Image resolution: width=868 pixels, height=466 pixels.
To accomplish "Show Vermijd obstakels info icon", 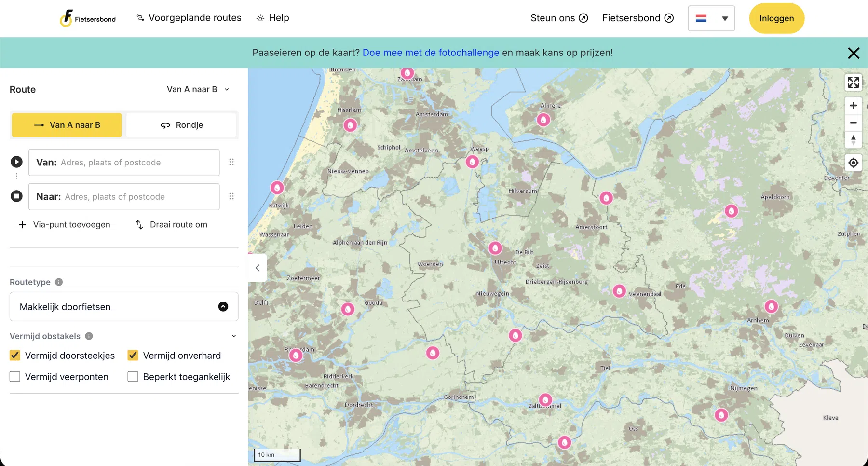I will pyautogui.click(x=89, y=336).
